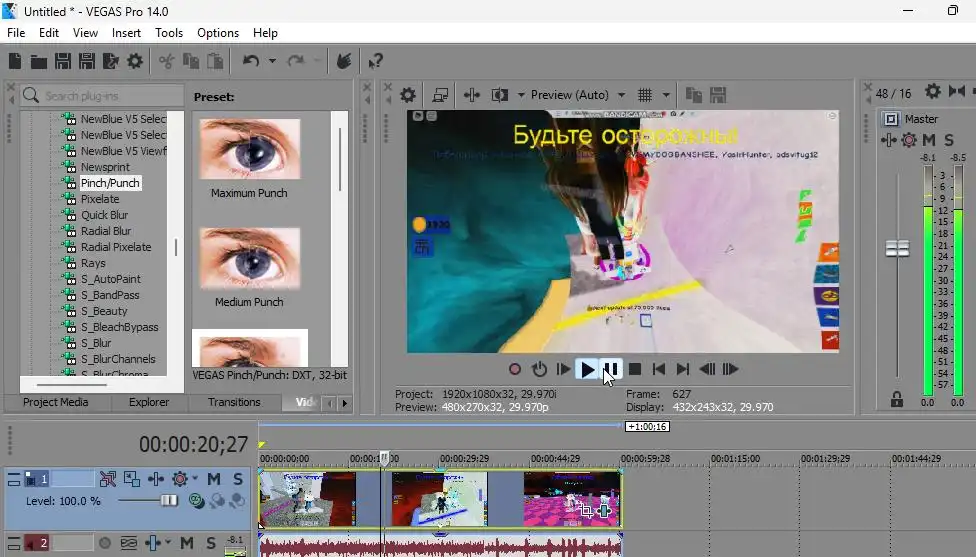This screenshot has height=557, width=976.
Task: Toggle preview on external monitor
Action: click(440, 95)
